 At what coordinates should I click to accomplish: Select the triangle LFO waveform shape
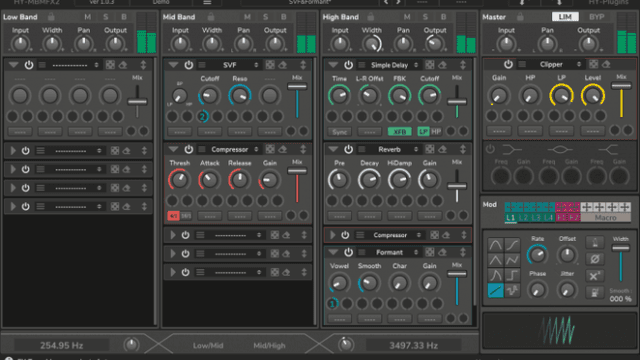496,260
